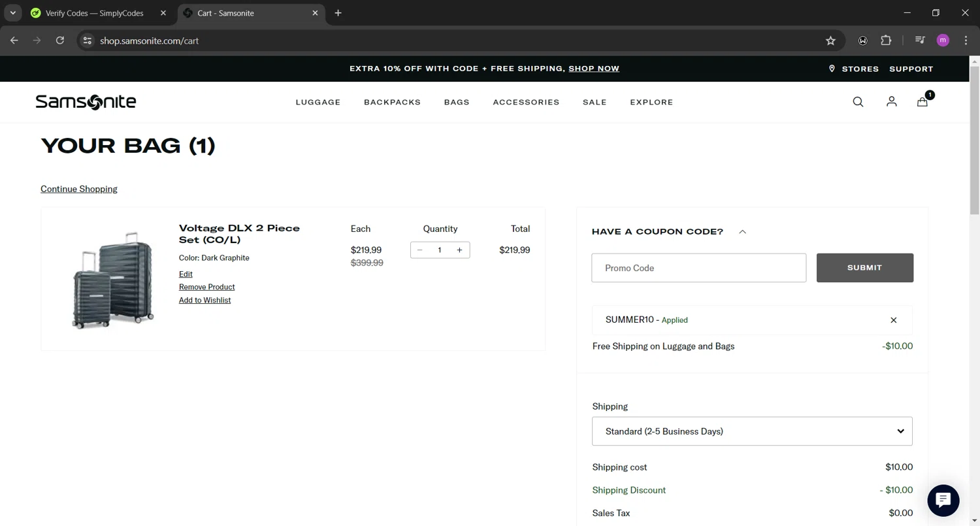Go back to previous page
The image size is (980, 526).
pyautogui.click(x=14, y=41)
